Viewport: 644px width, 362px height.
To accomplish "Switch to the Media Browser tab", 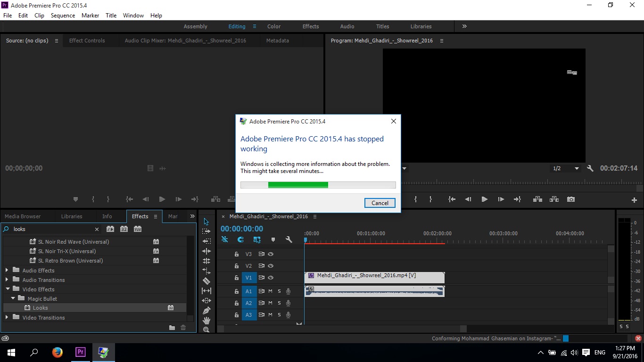I will 23,216.
